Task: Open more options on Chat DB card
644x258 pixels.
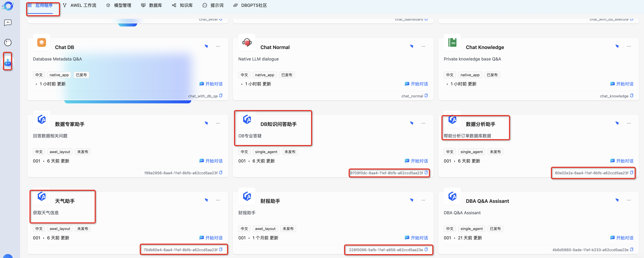Action: pyautogui.click(x=218, y=46)
